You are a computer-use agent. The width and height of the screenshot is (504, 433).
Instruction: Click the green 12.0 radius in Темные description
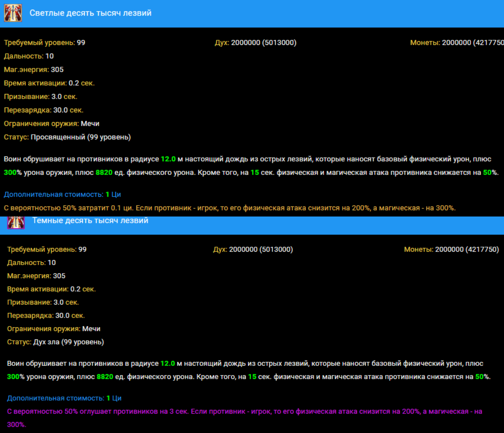pos(168,363)
